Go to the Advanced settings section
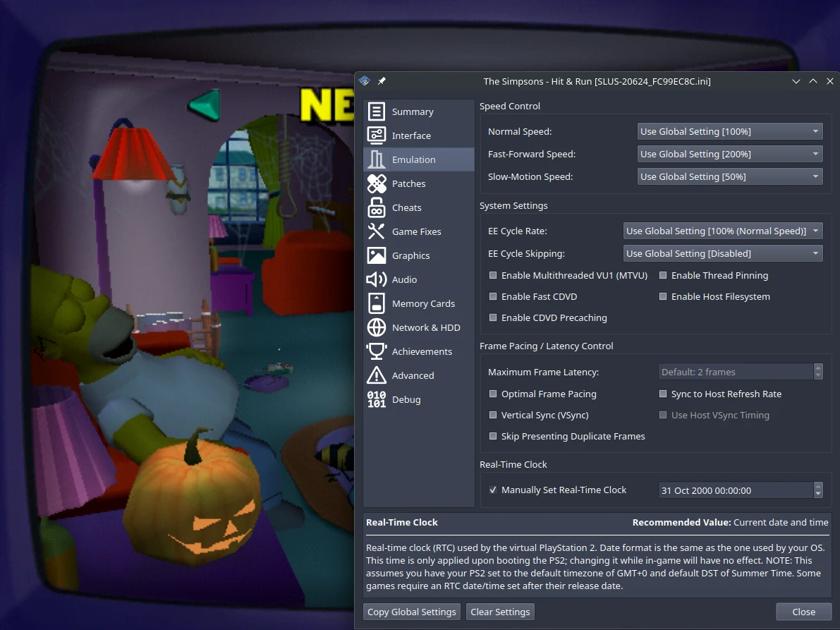The width and height of the screenshot is (840, 630). point(413,376)
